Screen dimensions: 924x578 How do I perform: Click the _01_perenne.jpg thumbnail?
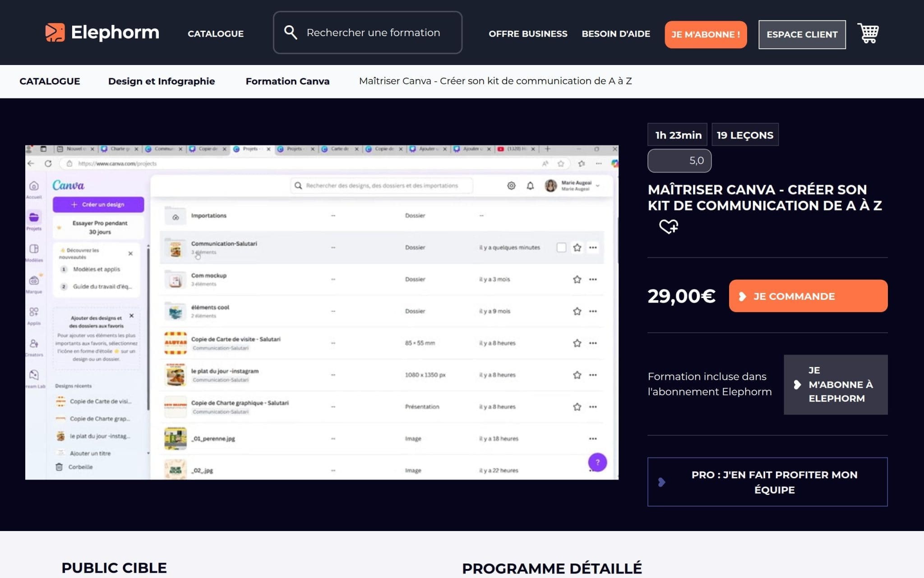[x=175, y=438]
